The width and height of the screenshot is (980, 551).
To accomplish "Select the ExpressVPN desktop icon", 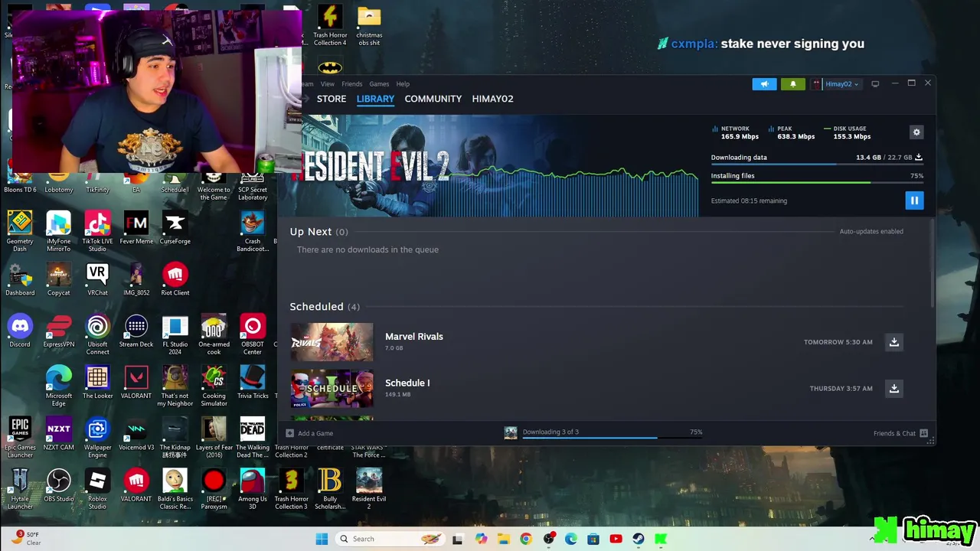I will pos(59,331).
